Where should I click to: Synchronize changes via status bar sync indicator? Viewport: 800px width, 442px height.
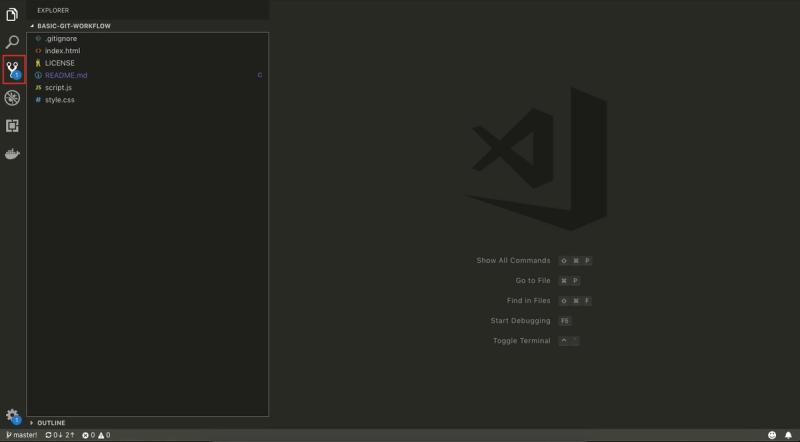60,435
